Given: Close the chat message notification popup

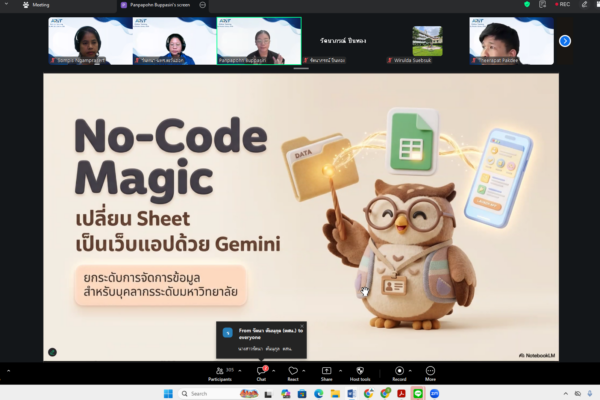Looking at the screenshot, I should pyautogui.click(x=302, y=326).
